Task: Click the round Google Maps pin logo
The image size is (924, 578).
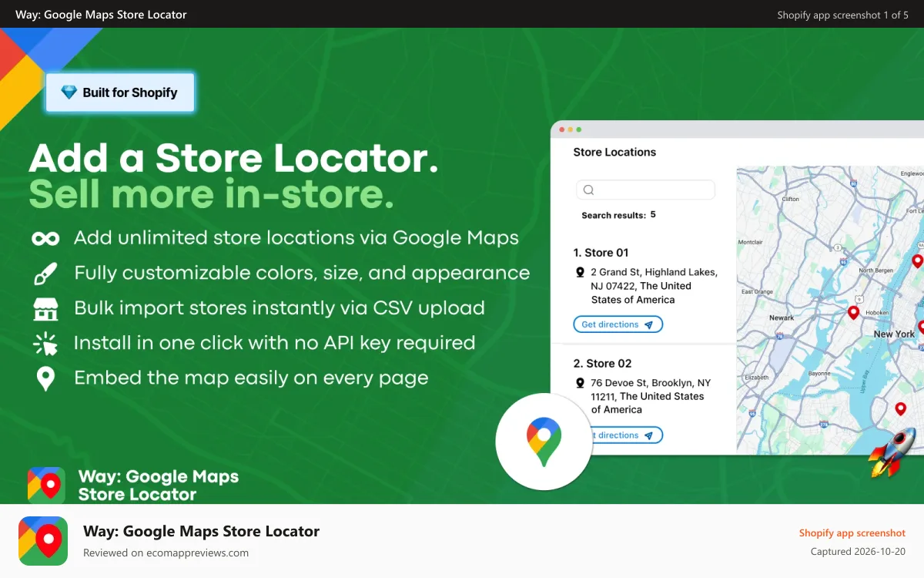Action: tap(544, 442)
